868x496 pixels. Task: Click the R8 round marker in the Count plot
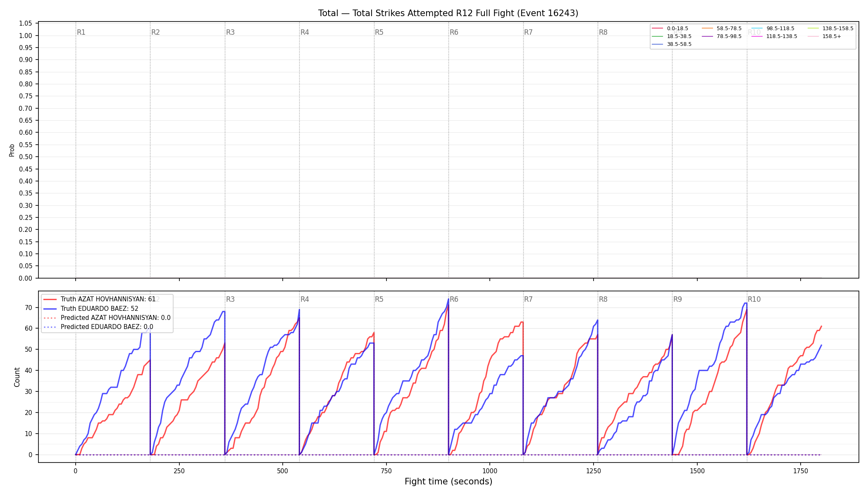click(x=603, y=299)
